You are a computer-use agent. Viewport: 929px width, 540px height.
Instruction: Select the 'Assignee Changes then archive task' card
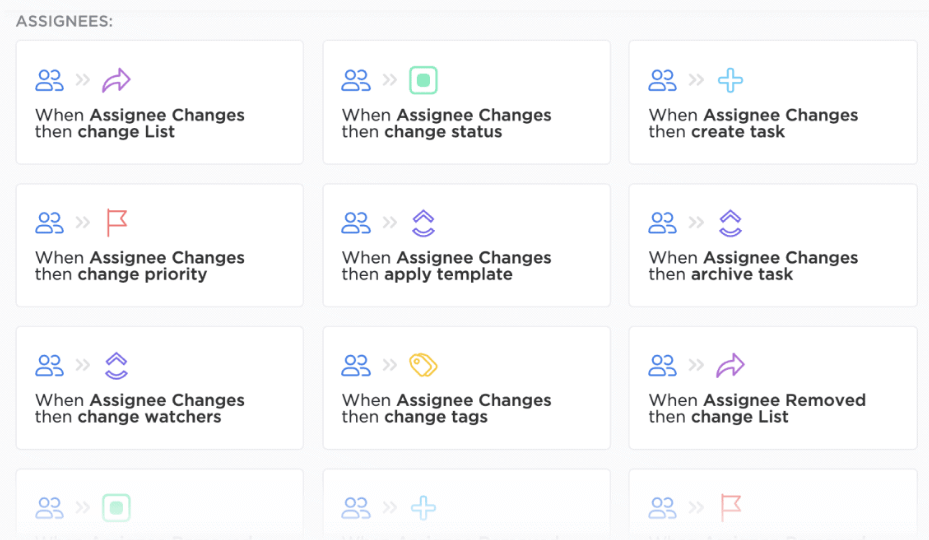coord(773,245)
